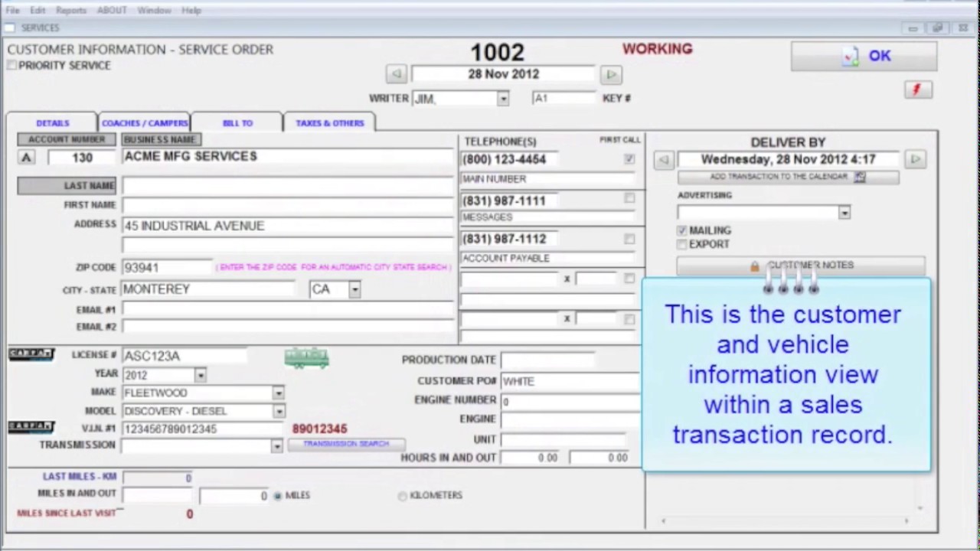Click the Account Number header button

67,139
